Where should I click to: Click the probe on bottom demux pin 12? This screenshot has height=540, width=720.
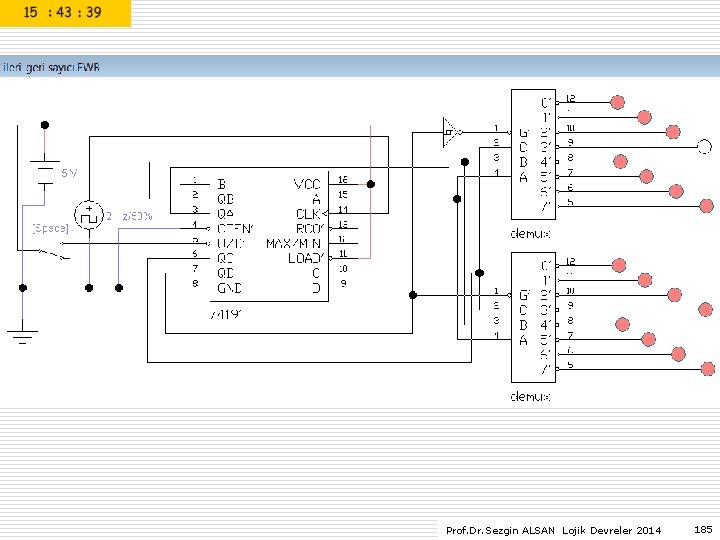pos(619,265)
